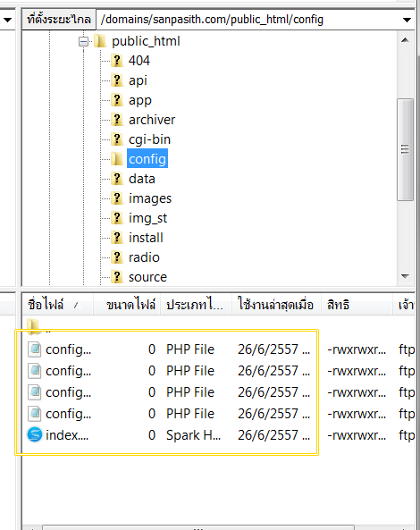Collapse the public_html tree node
420x530 pixels.
[x=83, y=42]
